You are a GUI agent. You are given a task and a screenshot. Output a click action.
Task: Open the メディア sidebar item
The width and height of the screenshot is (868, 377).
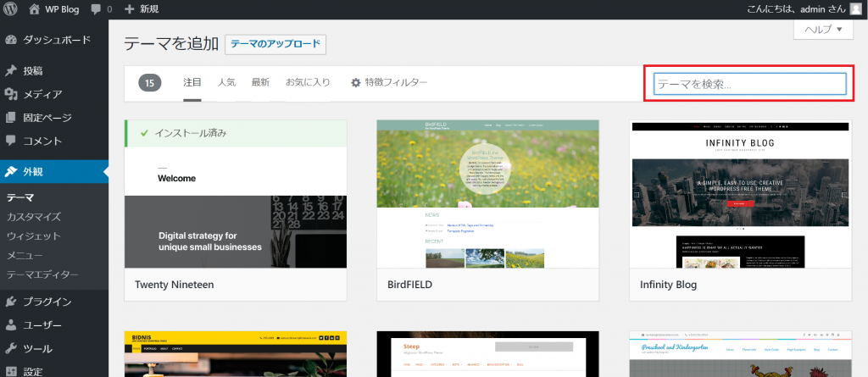tap(42, 94)
